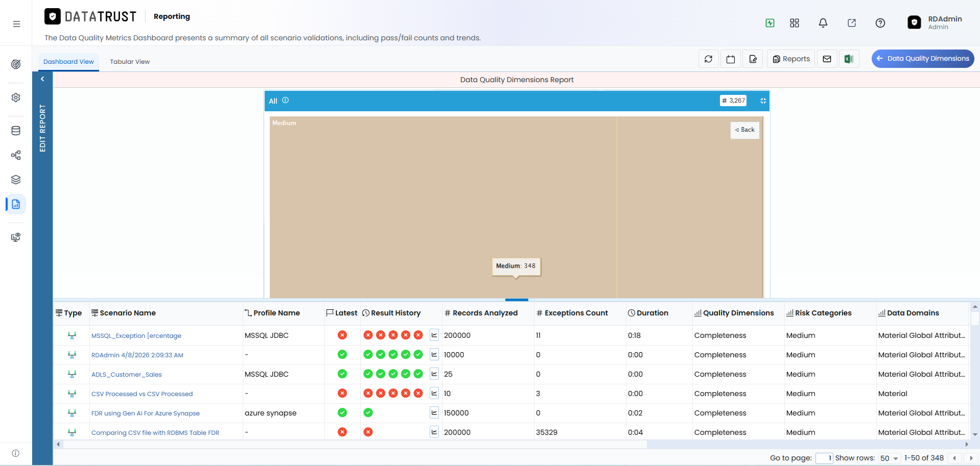
Task: Go to next page arrow in pagination
Action: pyautogui.click(x=971, y=458)
